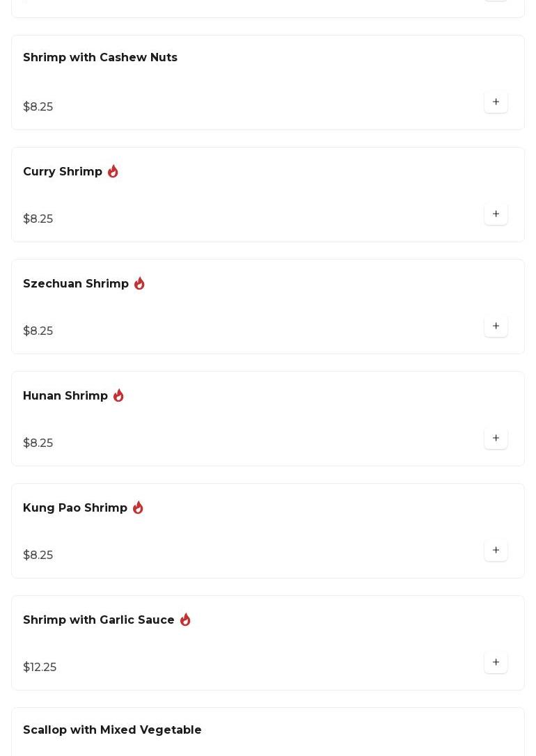The height and width of the screenshot is (756, 536).
Task: Click the $8.25 price under Kung Pao Shrimp
Action: click(38, 556)
